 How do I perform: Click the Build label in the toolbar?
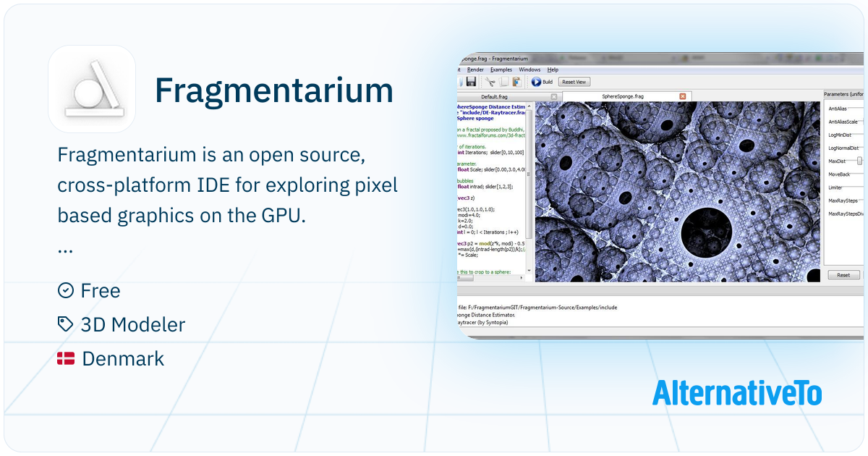[x=548, y=82]
